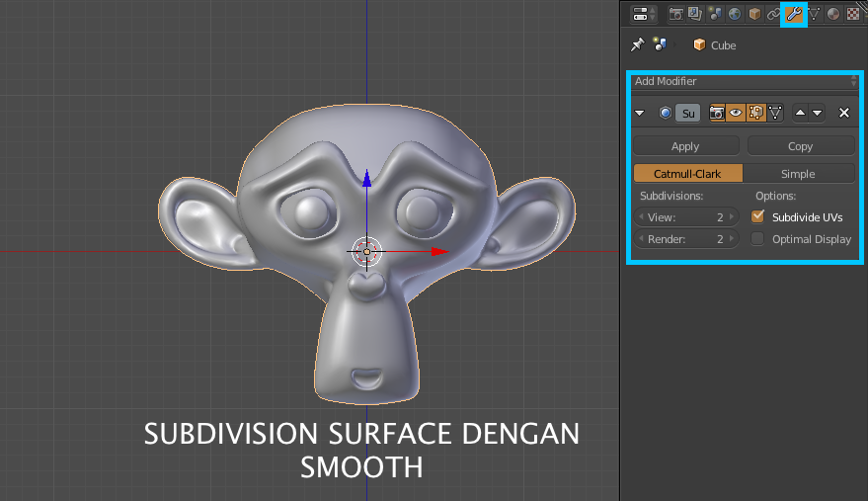Screen dimensions: 868x501
Task: Toggle modifier visibility in render camera
Action: point(717,113)
